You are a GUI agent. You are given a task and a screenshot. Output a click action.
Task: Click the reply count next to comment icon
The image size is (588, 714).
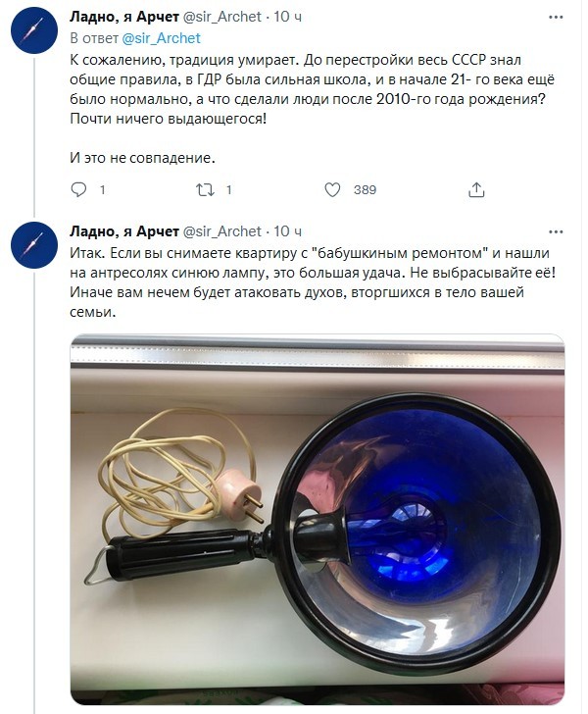(x=102, y=190)
